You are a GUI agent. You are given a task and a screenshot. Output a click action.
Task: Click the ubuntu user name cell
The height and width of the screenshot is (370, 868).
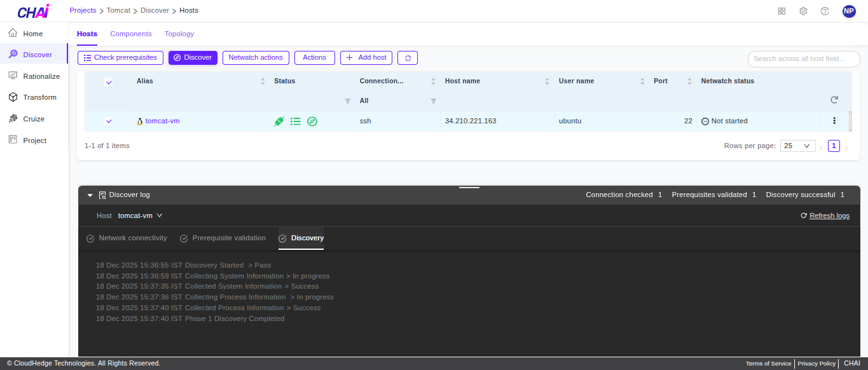click(x=570, y=121)
